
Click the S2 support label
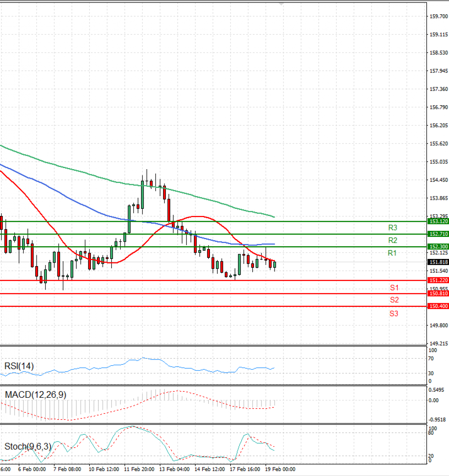[394, 300]
